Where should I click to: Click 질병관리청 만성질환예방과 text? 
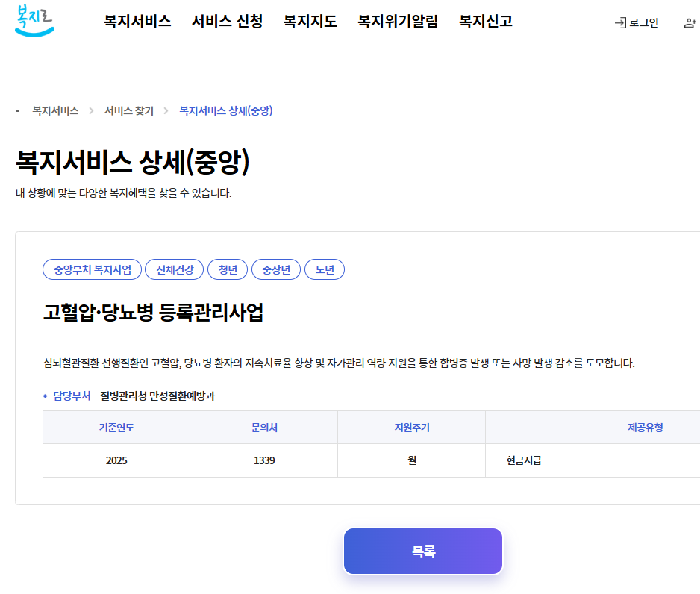[157, 396]
